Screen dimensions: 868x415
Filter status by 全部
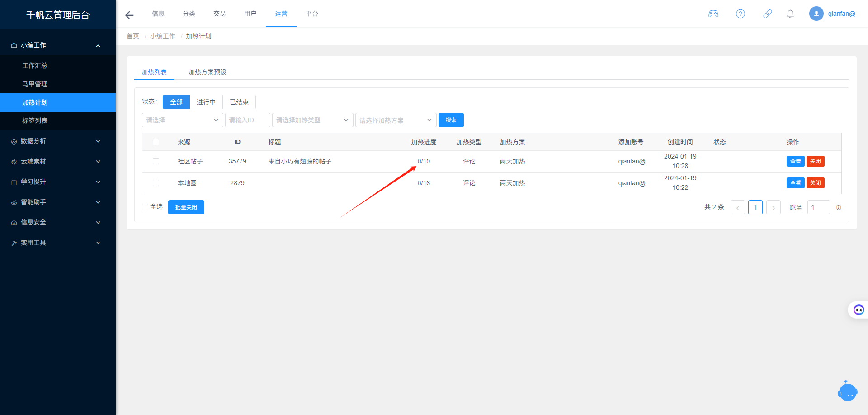[176, 102]
